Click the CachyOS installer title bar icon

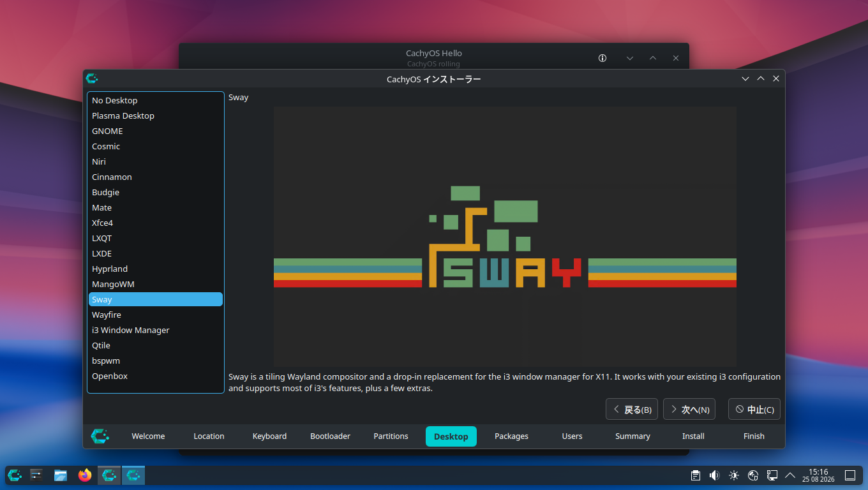(92, 78)
